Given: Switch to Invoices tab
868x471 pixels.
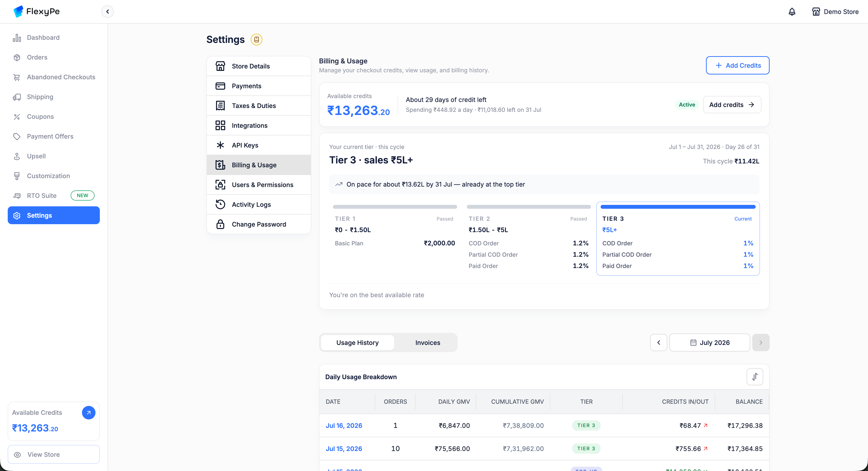Looking at the screenshot, I should 427,343.
